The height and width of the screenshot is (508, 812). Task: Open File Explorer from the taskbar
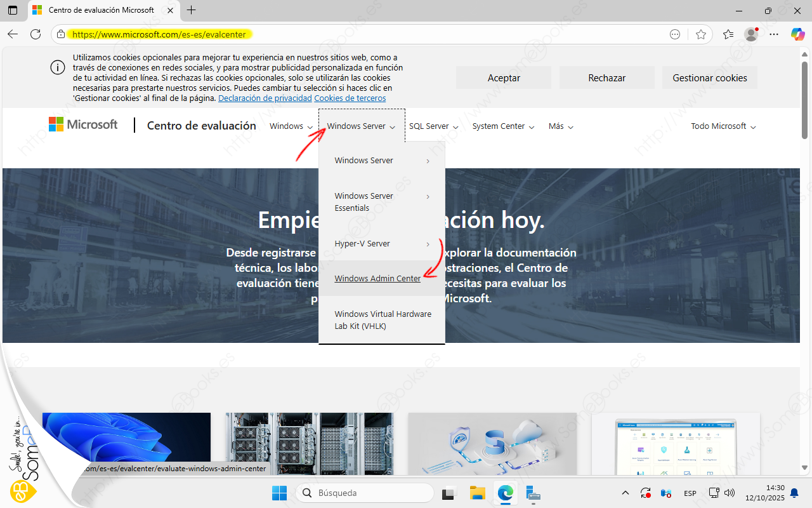(x=477, y=493)
